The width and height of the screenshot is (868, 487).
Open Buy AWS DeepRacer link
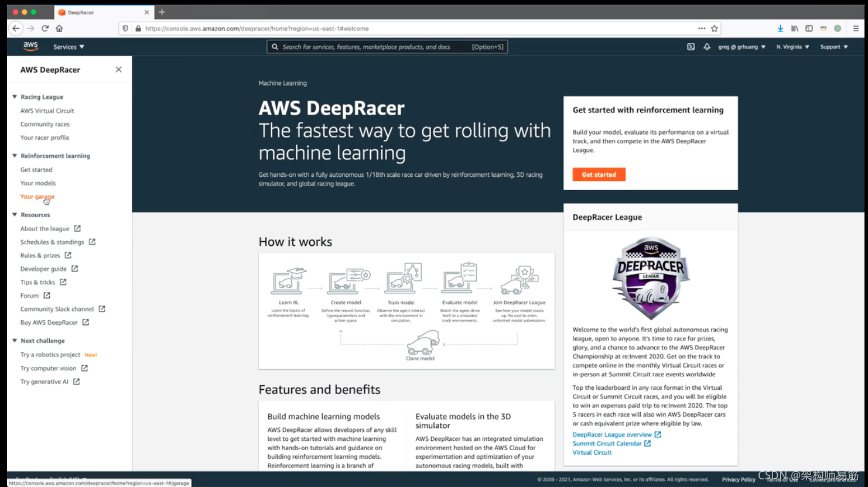point(49,323)
